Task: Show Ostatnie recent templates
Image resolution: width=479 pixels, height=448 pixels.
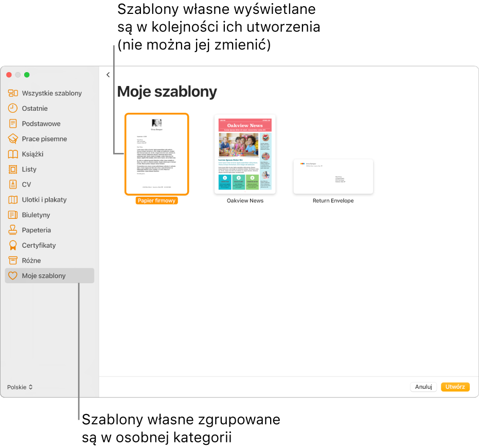Action: [x=35, y=108]
